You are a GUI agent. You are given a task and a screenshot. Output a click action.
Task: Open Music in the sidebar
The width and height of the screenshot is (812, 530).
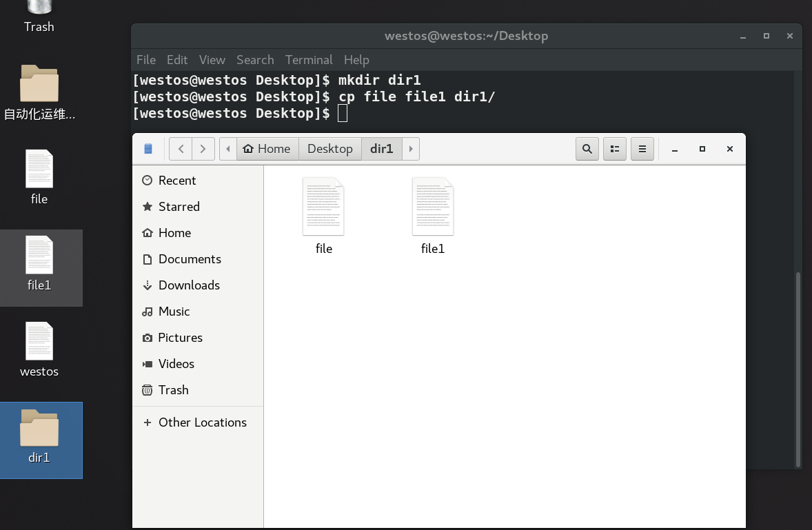tap(198, 312)
